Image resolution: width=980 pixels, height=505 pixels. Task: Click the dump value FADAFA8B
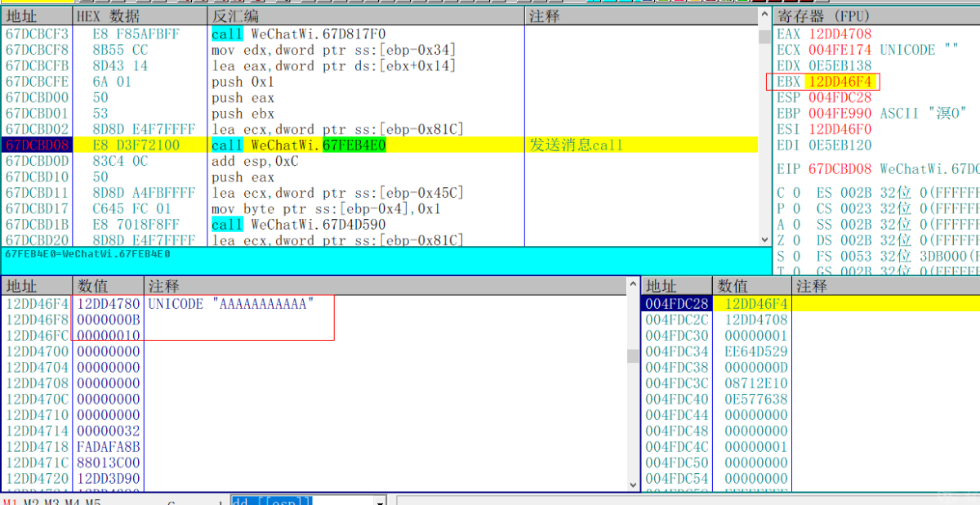click(x=109, y=447)
